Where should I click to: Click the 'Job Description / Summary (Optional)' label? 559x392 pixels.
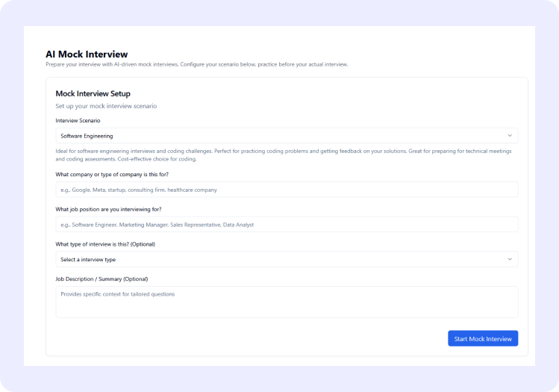pos(102,279)
